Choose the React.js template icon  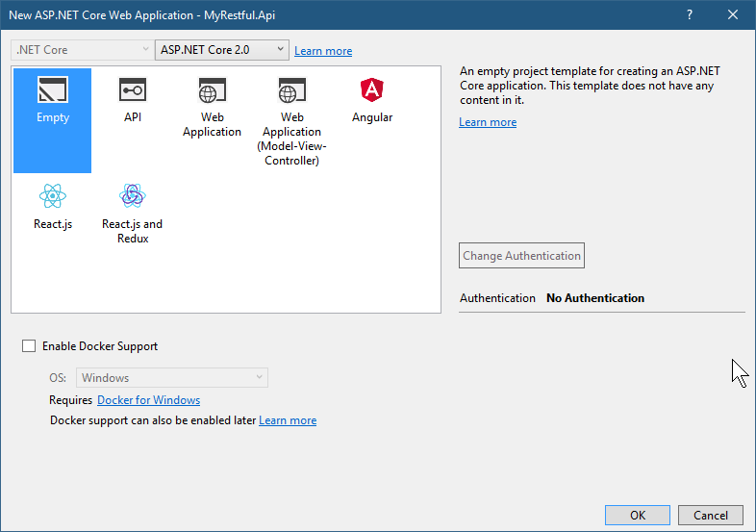(x=53, y=197)
